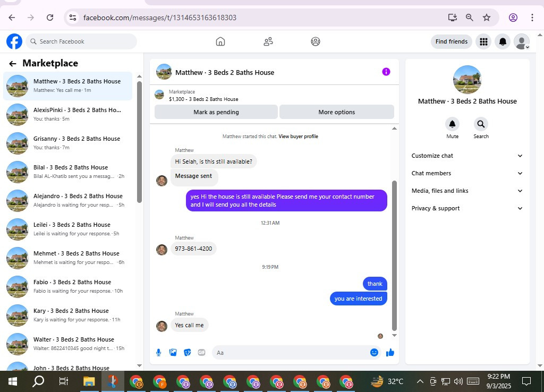Open Mehmet conversation
544x392 pixels.
[x=67, y=258]
